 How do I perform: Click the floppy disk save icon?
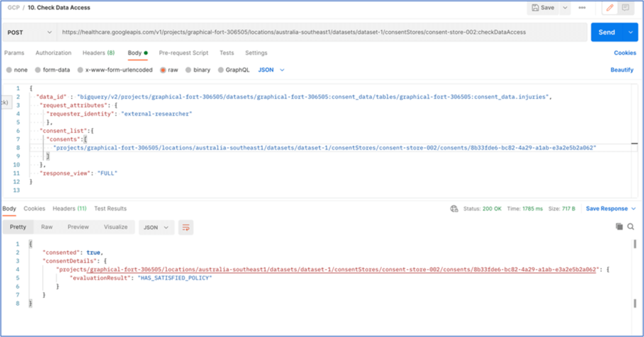click(535, 8)
